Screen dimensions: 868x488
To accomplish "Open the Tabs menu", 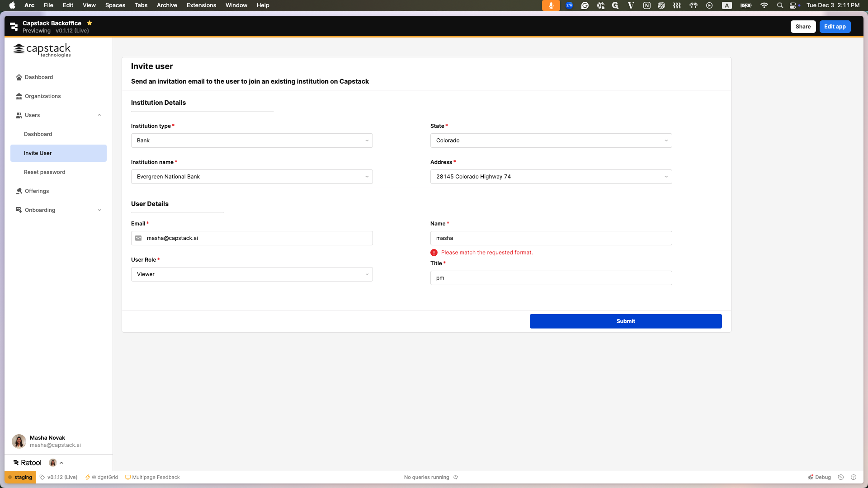I will (141, 5).
